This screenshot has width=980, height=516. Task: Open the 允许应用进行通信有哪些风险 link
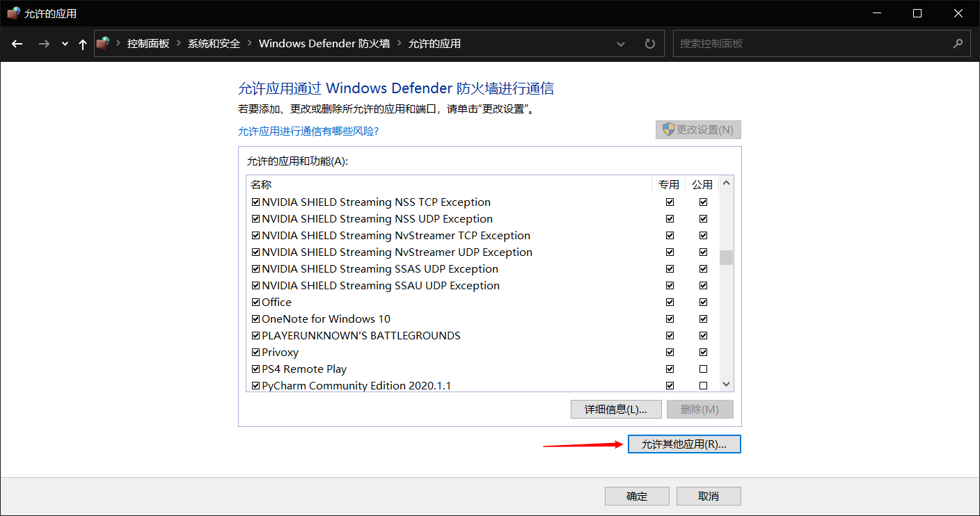308,131
